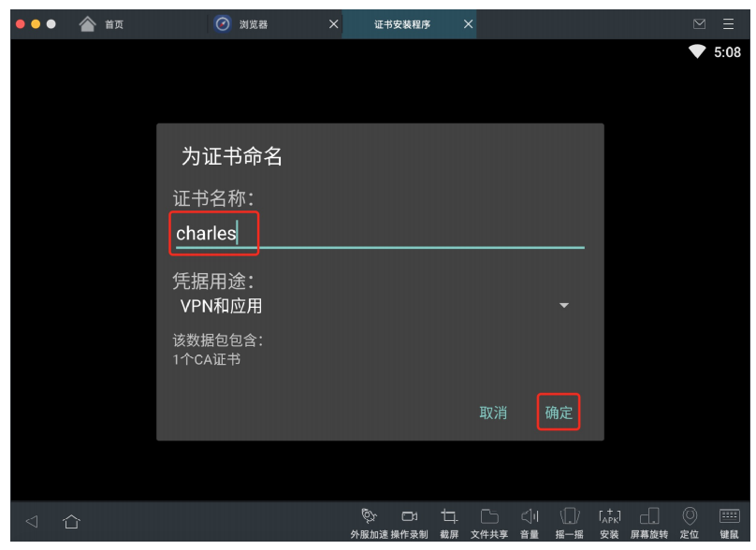Open the 定位 location tool
This screenshot has width=756, height=550.
690,523
